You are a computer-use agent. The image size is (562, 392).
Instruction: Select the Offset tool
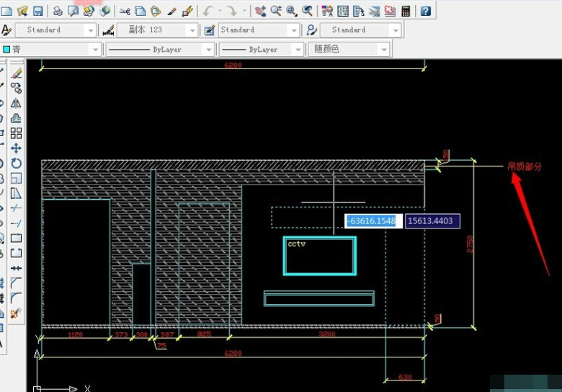click(x=16, y=118)
